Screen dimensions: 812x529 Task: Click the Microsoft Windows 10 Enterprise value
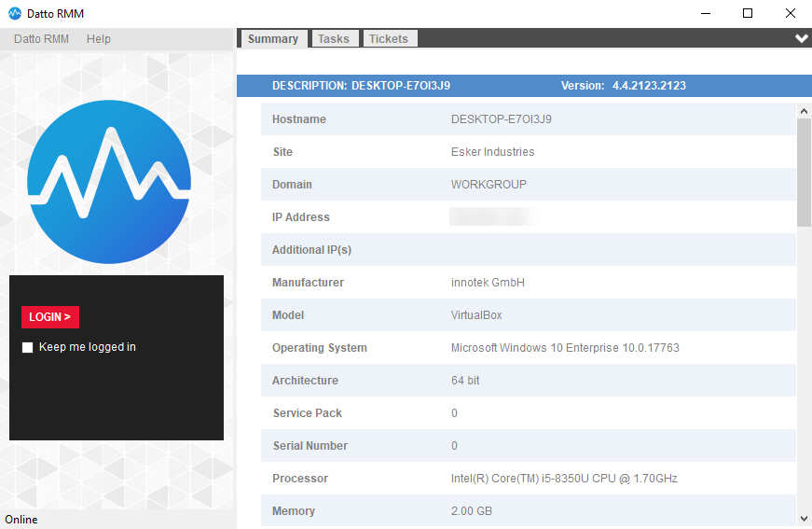(565, 348)
